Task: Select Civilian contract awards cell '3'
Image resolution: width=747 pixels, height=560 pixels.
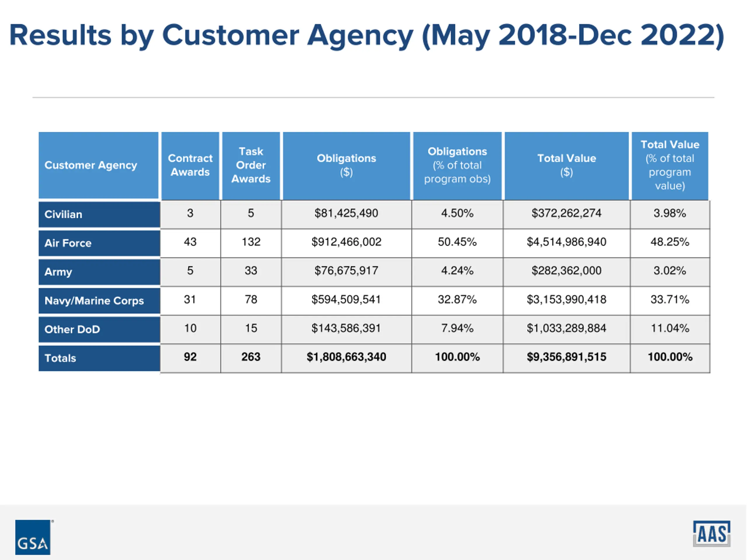Action: pyautogui.click(x=191, y=214)
